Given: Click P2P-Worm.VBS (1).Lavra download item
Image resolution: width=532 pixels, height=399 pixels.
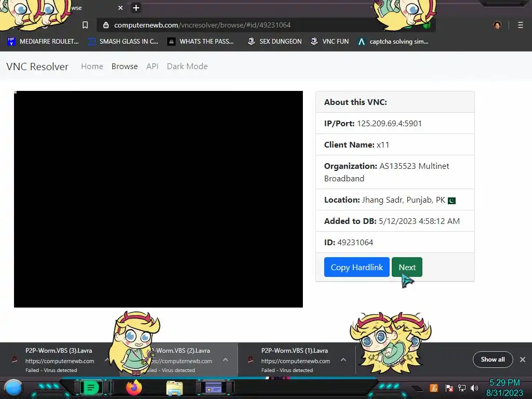Looking at the screenshot, I should click(x=296, y=360).
